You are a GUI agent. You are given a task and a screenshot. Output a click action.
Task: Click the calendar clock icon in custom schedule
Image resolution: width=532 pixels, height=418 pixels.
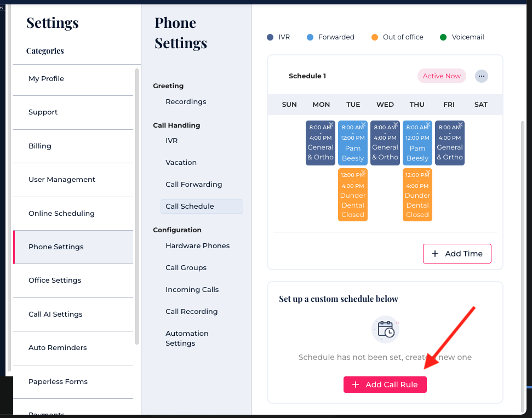(x=385, y=329)
